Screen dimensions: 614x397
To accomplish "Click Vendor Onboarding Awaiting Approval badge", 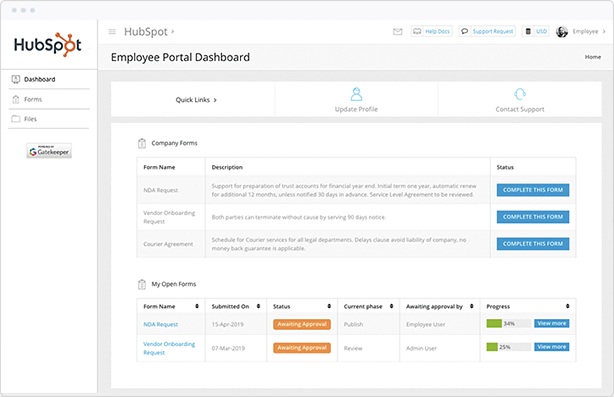I will coord(302,348).
